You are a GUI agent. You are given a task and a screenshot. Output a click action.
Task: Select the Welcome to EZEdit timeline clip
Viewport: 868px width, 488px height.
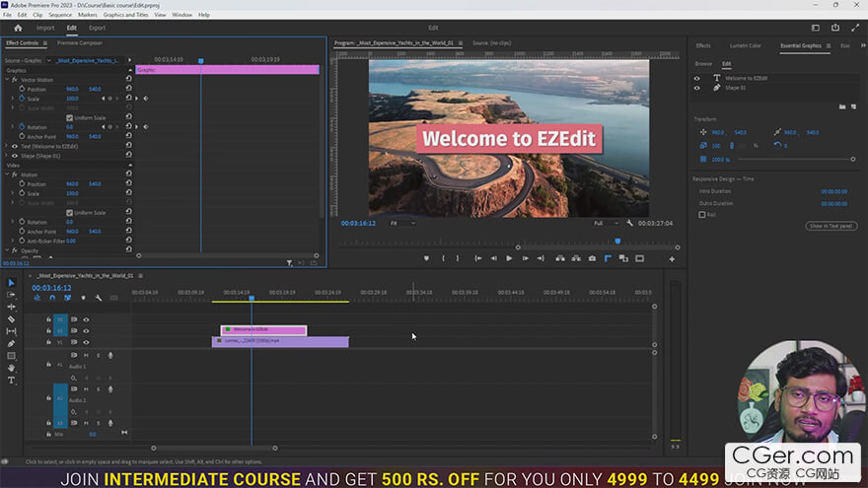263,330
